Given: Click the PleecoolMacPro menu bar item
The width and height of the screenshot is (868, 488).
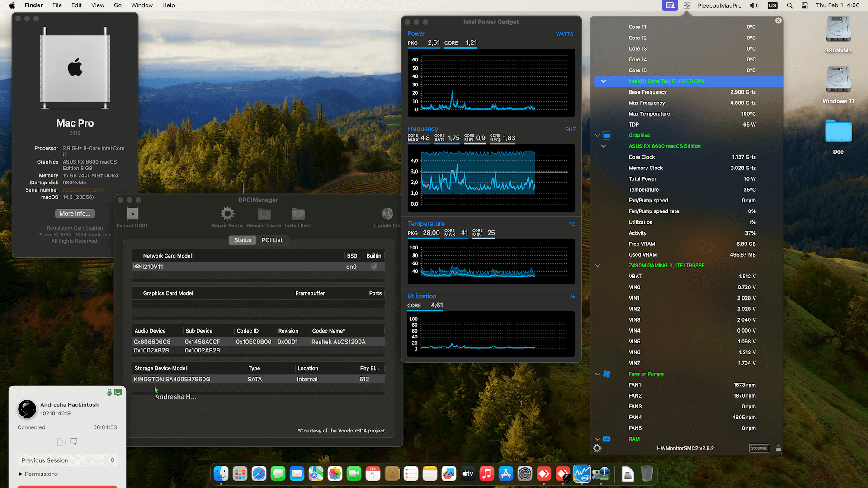Looking at the screenshot, I should [x=719, y=5].
